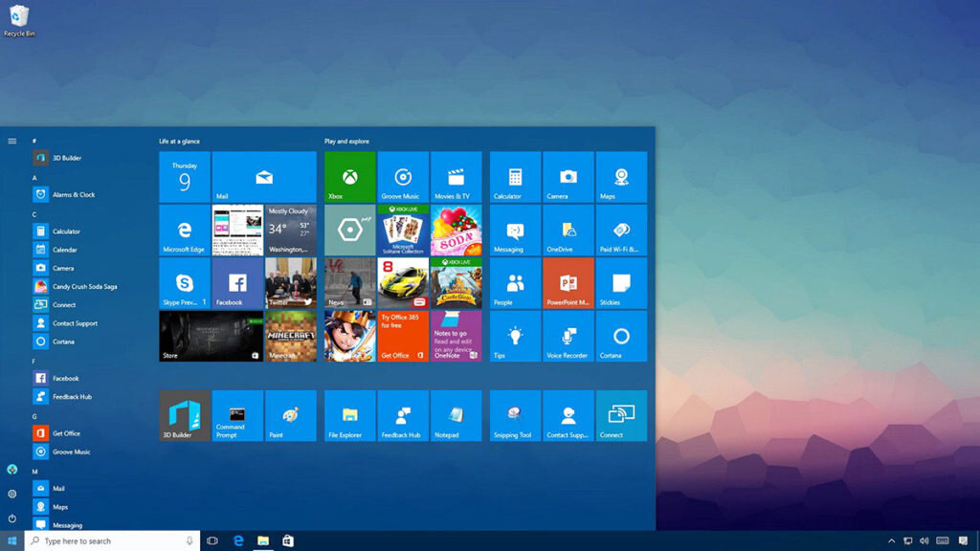Launch Microsoft Edge from the taskbar

point(236,540)
